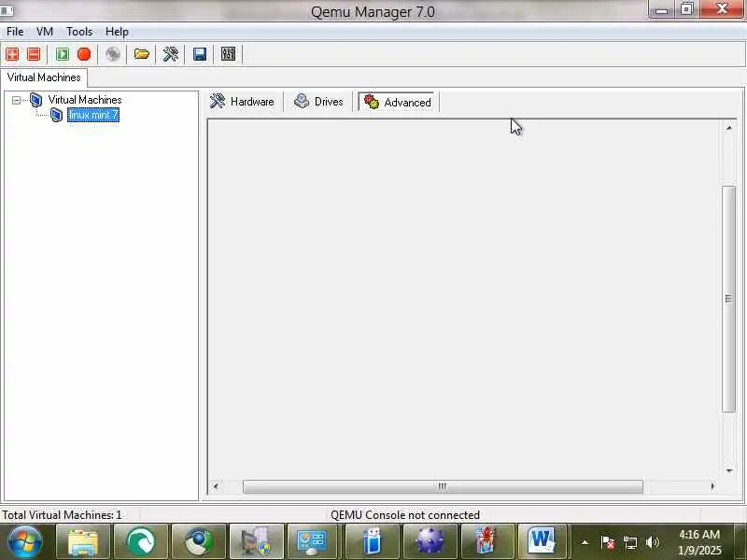Viewport: 747px width, 560px height.
Task: Click the red minus delete VM icon
Action: 34,54
